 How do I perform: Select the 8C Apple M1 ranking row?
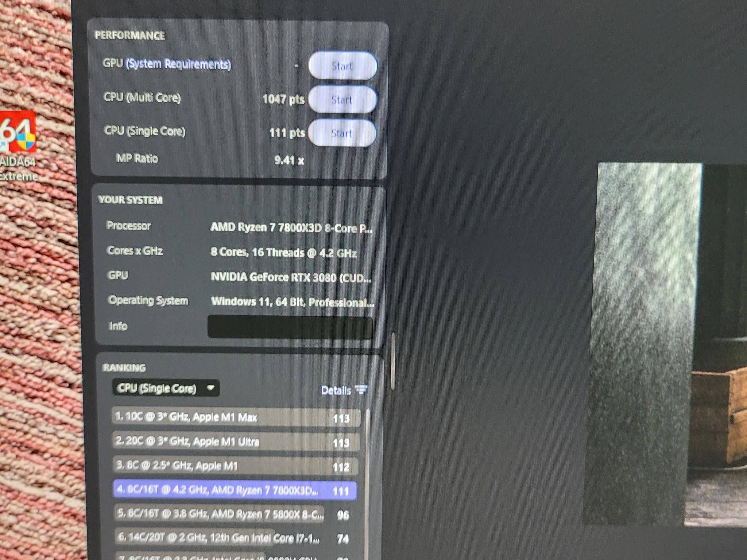point(235,466)
